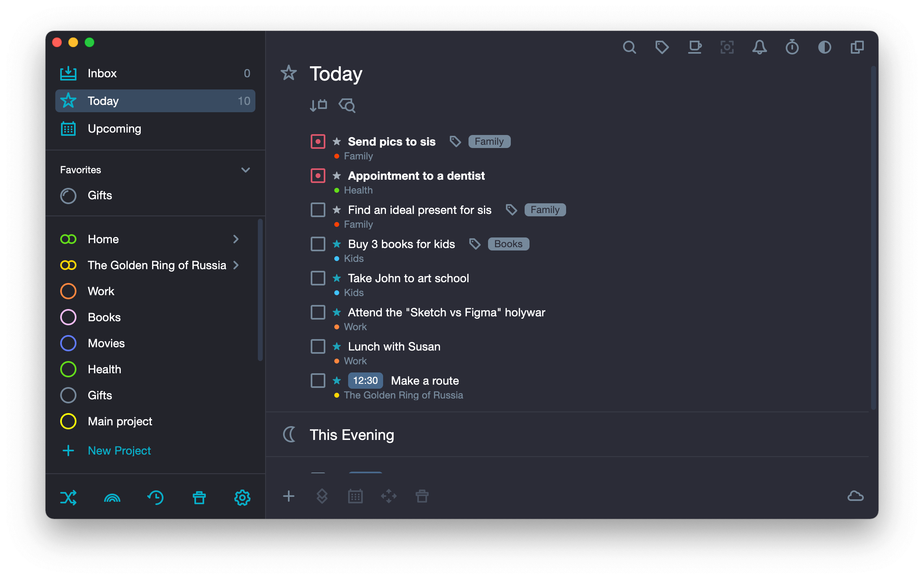Click the Family tag on Send pics to sis
The width and height of the screenshot is (924, 579).
pos(489,141)
